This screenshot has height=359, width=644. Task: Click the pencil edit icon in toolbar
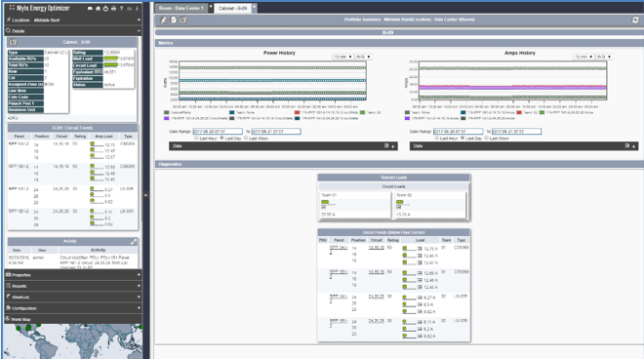click(x=164, y=20)
